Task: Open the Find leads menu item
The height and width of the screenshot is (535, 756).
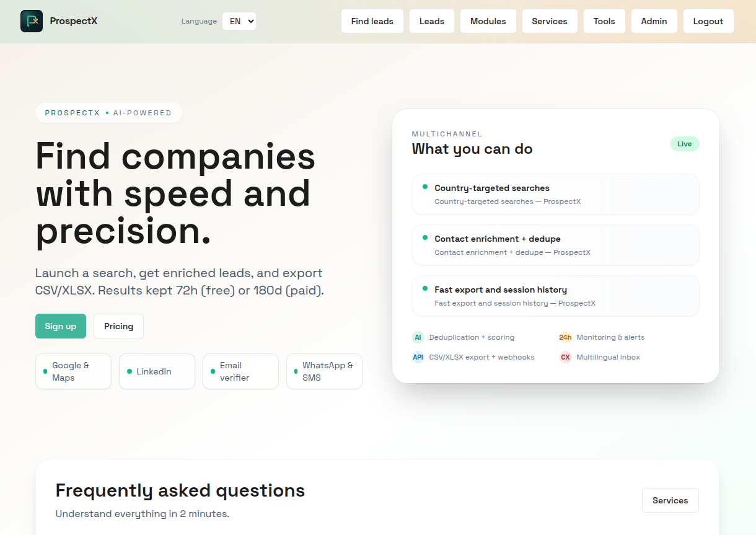Action: (x=372, y=20)
